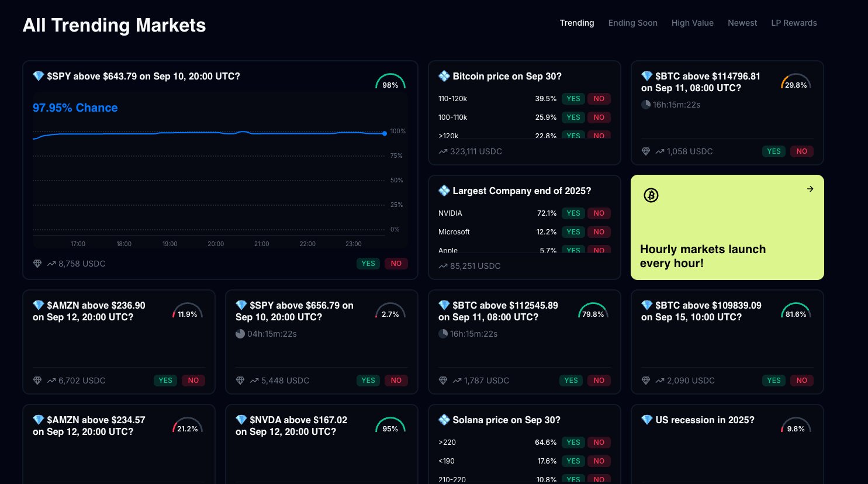Click trend arrow icon beside 323,111 USDC
Viewport: 868px width, 484px height.
(x=443, y=151)
